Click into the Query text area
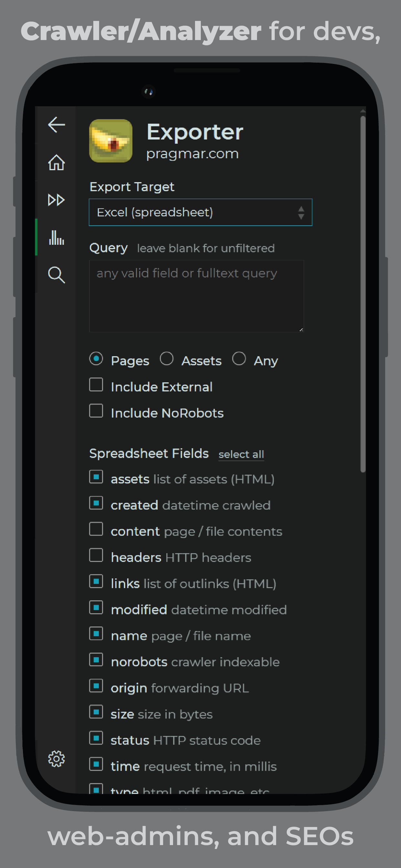 [196, 296]
